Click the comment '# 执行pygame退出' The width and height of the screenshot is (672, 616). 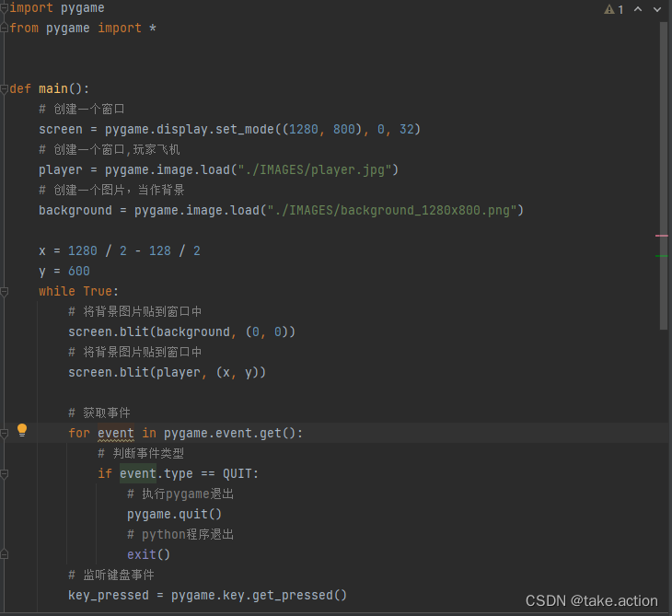tap(180, 494)
